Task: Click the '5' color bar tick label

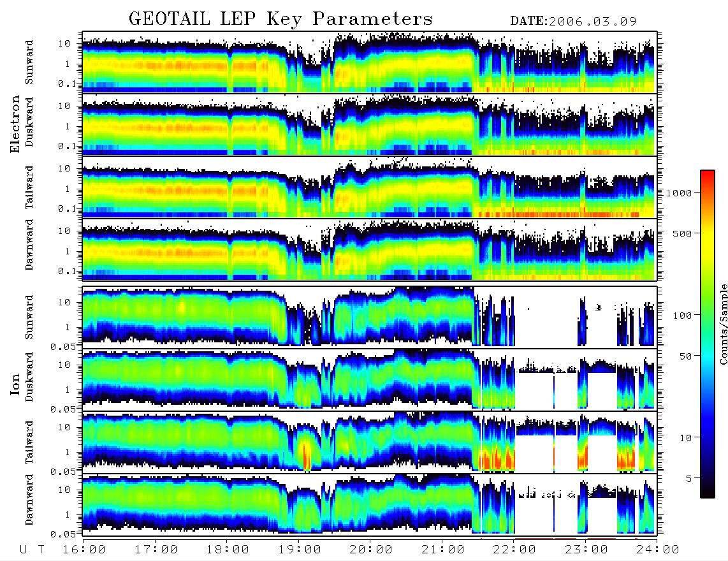Action: point(688,478)
